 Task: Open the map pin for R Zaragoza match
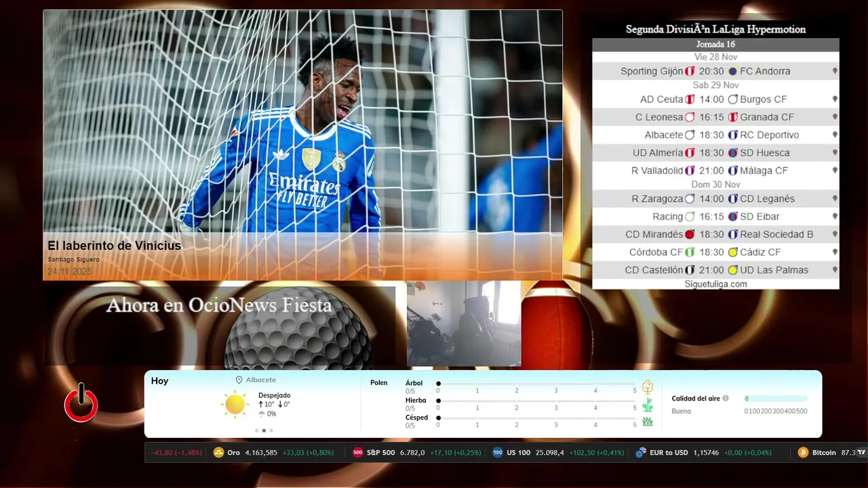coord(835,199)
